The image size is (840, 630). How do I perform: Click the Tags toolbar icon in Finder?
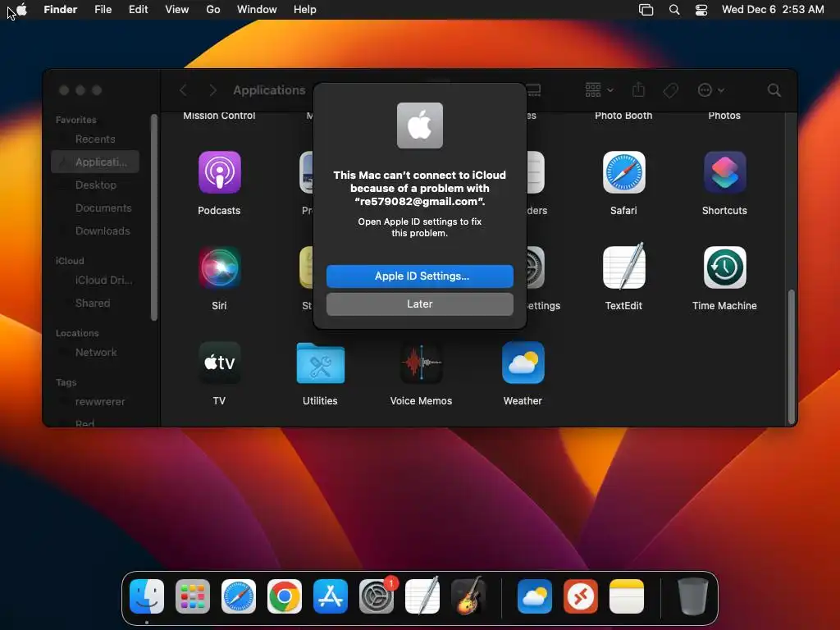tap(670, 90)
